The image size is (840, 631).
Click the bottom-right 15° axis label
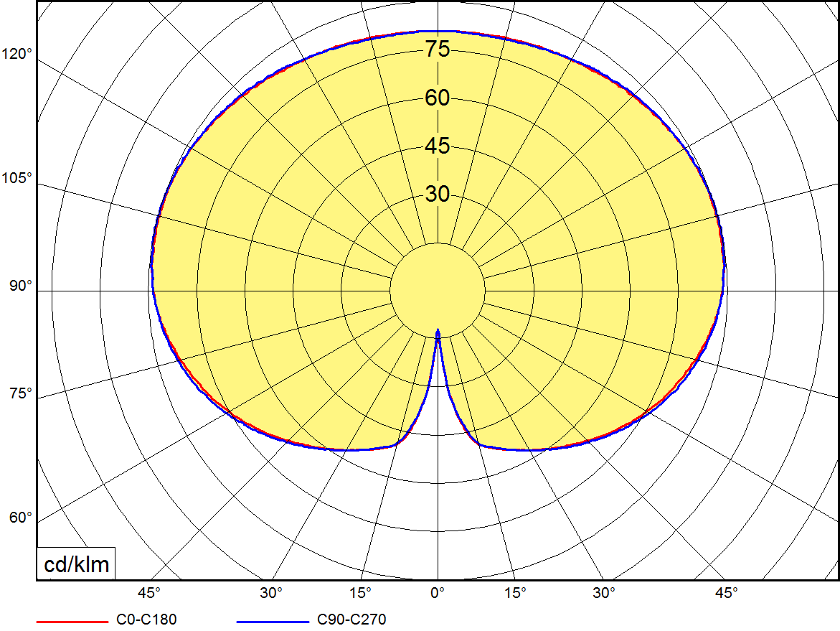pyautogui.click(x=515, y=593)
